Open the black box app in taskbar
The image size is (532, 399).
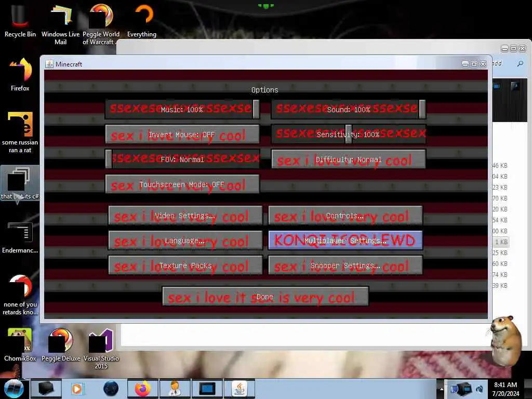[x=46, y=389]
